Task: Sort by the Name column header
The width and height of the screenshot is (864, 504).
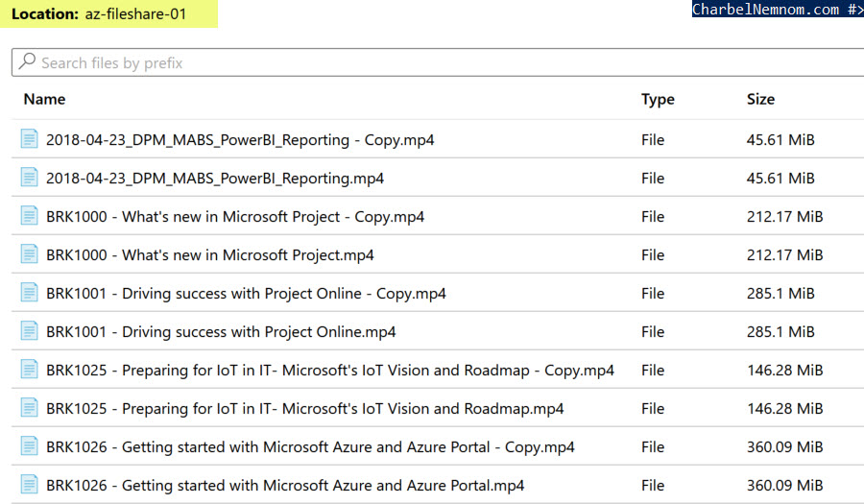Action: pos(44,99)
